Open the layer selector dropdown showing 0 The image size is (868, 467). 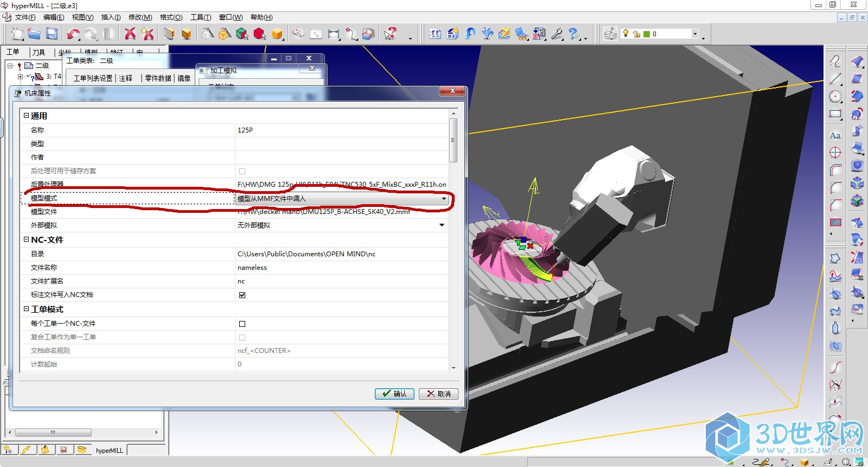pyautogui.click(x=695, y=34)
